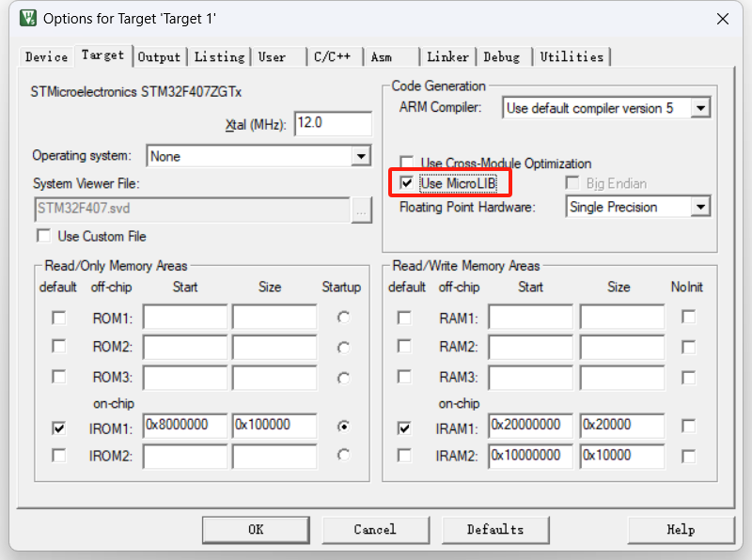Enable the IRAM2 default checkbox
Screen dimensions: 752x560
404,456
